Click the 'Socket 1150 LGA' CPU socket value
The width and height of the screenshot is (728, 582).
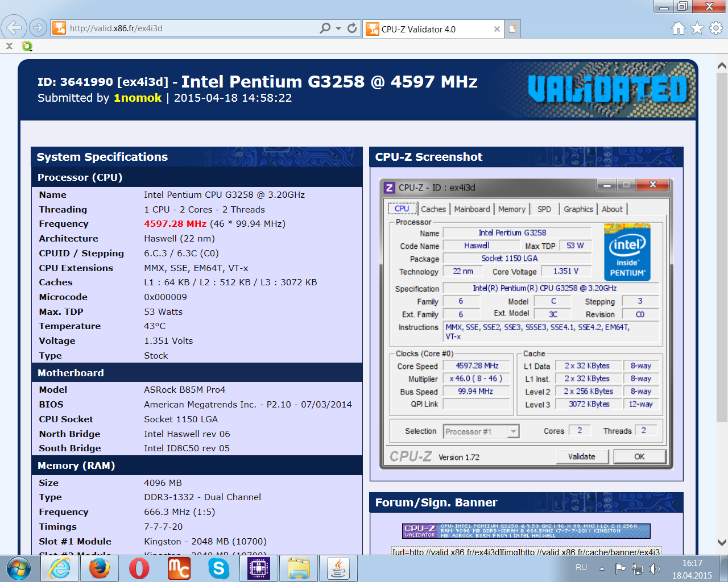point(181,419)
